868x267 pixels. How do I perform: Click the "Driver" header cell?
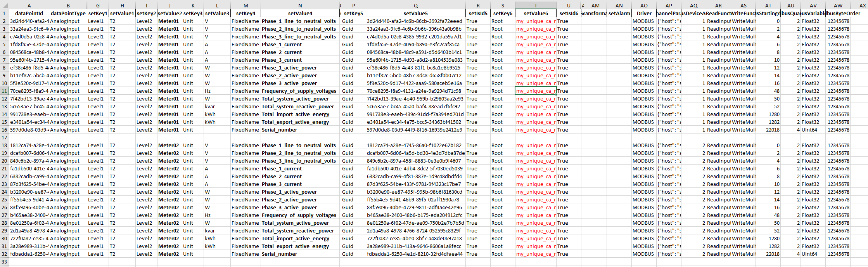pyautogui.click(x=644, y=13)
